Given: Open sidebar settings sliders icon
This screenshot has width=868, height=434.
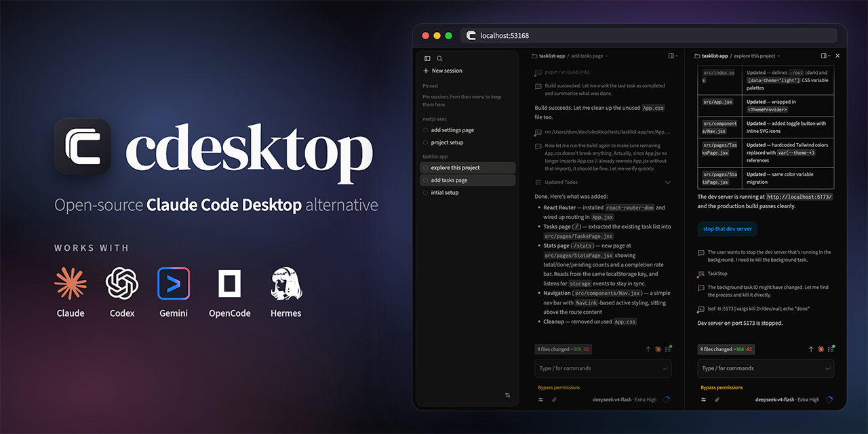Looking at the screenshot, I should 507,395.
